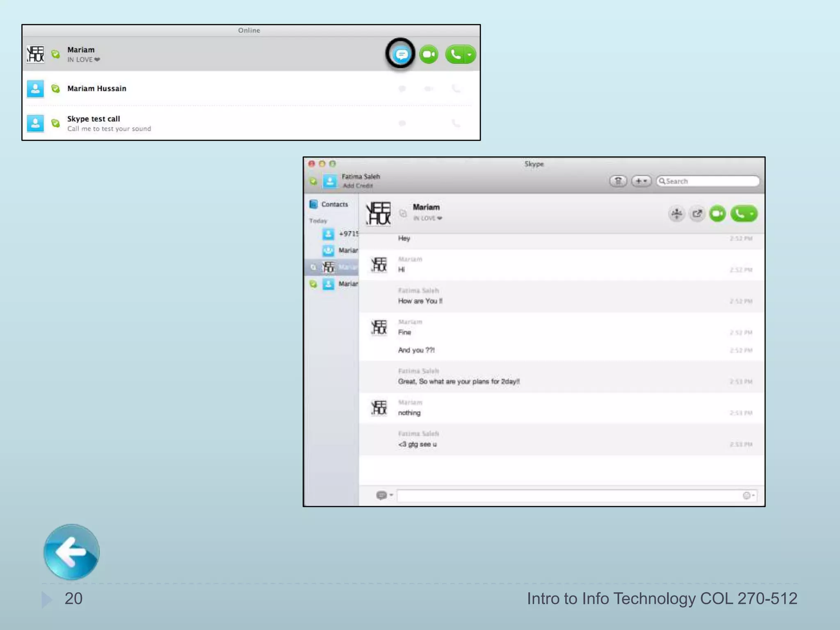Open the dial pad phone icon in toolbar
The height and width of the screenshot is (630, 840).
pos(618,181)
